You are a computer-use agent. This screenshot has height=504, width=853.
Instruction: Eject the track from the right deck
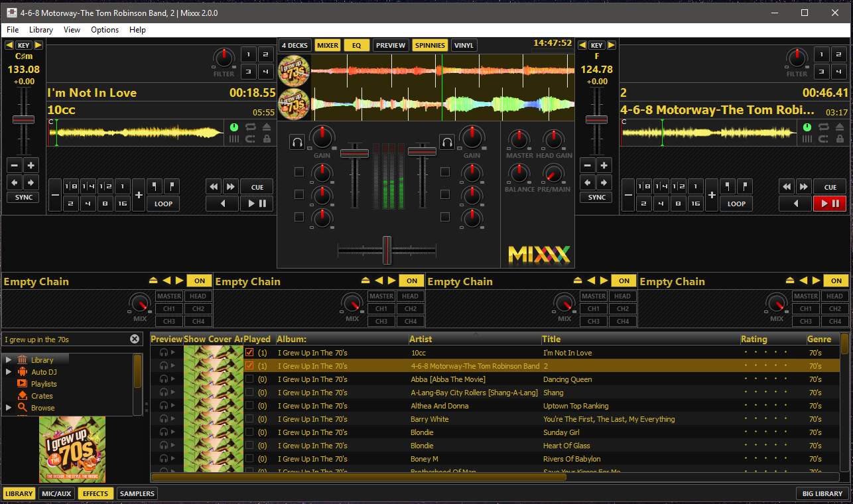(x=840, y=127)
